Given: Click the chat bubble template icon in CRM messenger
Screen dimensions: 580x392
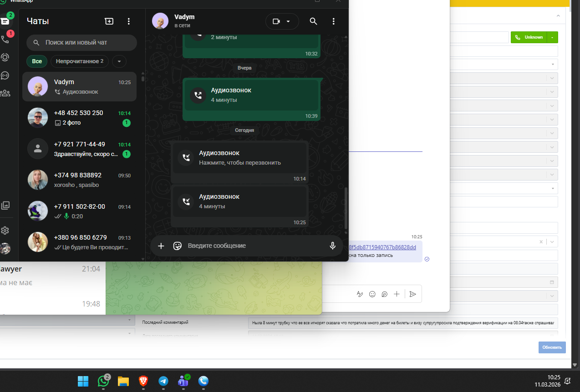Looking at the screenshot, I should 384,294.
